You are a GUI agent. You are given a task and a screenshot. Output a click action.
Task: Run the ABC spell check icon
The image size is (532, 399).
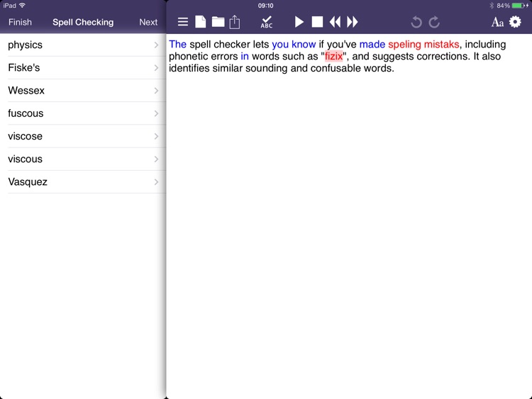pyautogui.click(x=266, y=22)
